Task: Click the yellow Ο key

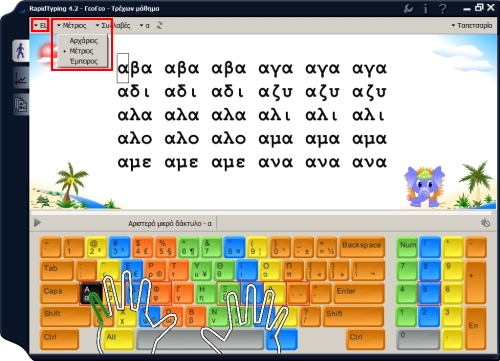Action: (x=271, y=270)
